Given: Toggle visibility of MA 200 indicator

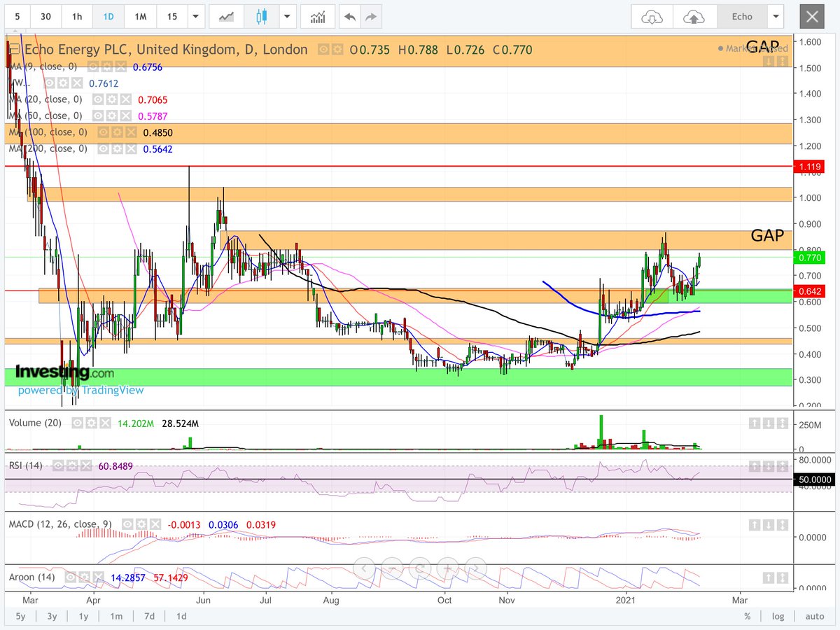Looking at the screenshot, I should click(x=105, y=148).
